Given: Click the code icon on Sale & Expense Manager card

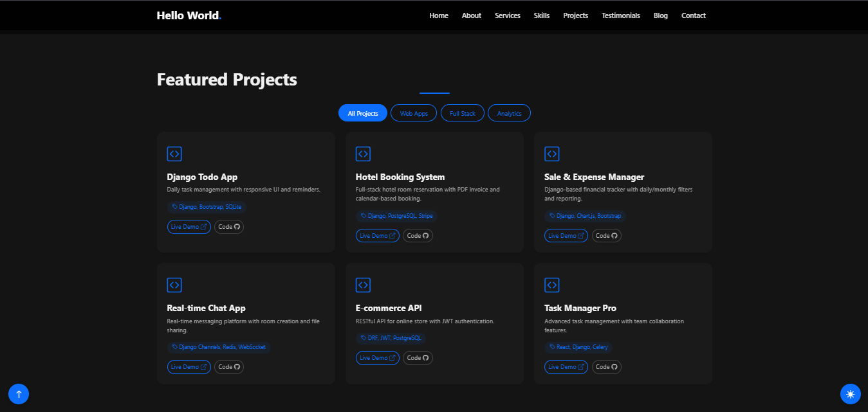Looking at the screenshot, I should [551, 154].
